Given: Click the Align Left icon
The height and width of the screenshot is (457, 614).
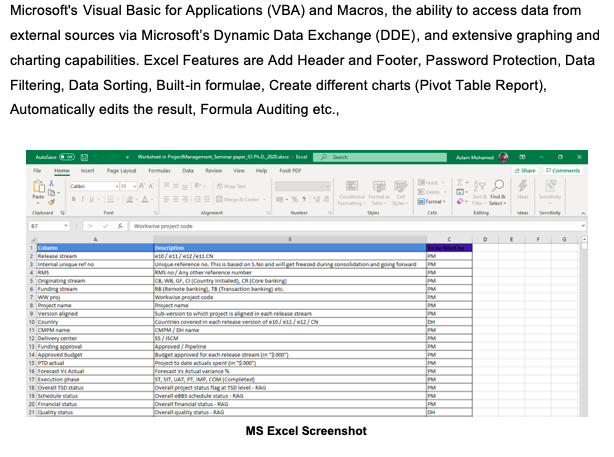Looking at the screenshot, I should tap(166, 199).
